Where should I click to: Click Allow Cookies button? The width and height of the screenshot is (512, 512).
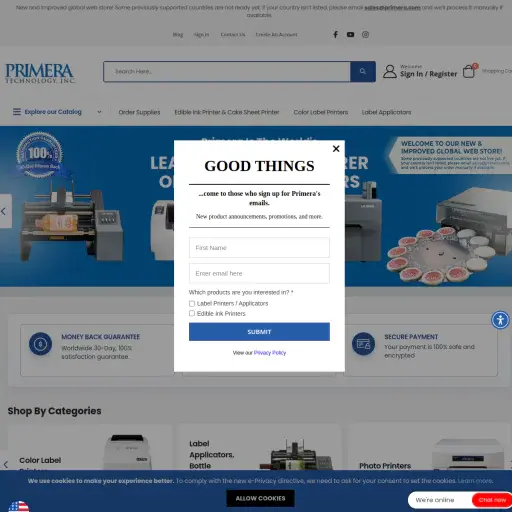click(x=260, y=498)
